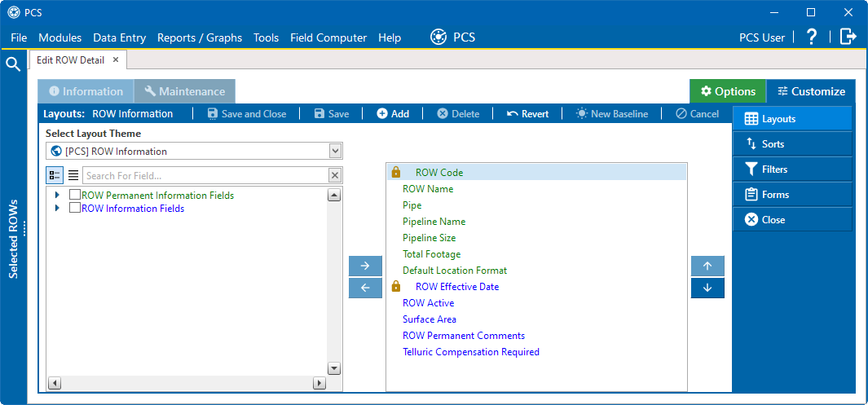Click the PCS logo in the menu bar
The image size is (868, 405).
click(438, 37)
